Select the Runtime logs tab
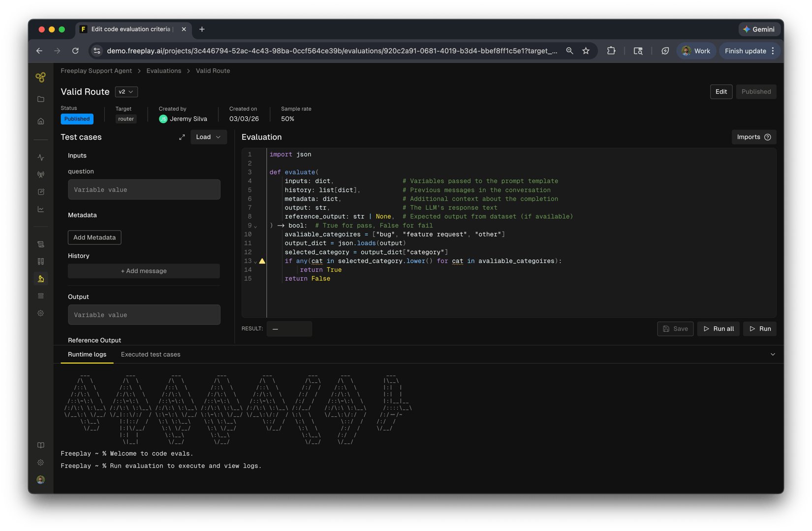Viewport: 812px width, 531px height. click(x=87, y=355)
